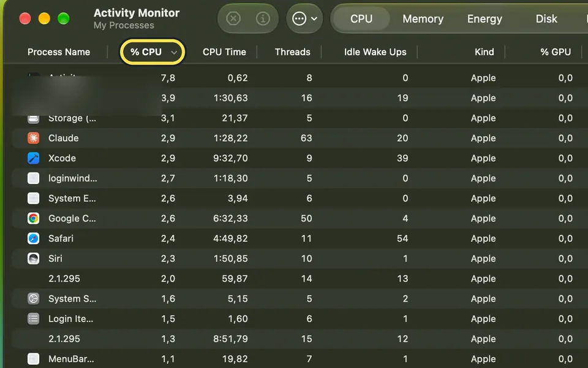Select the MenuBar process icon
588x368 pixels.
[x=33, y=359]
